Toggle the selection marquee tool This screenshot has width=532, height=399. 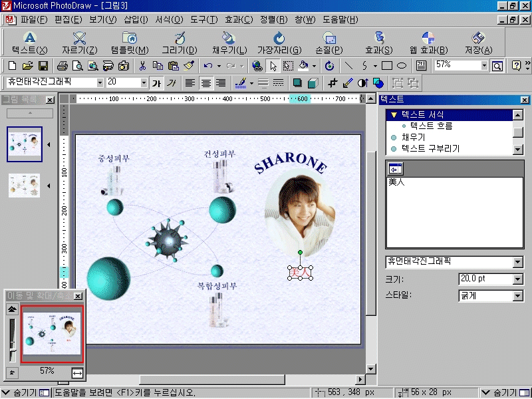point(289,65)
